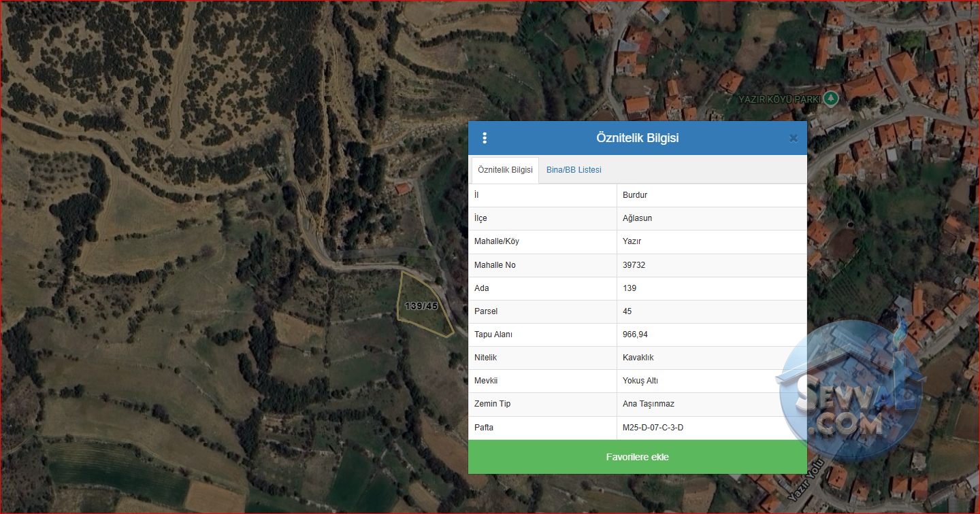980x514 pixels.
Task: Click the 139/45 parcel label on the map
Action: click(x=421, y=306)
